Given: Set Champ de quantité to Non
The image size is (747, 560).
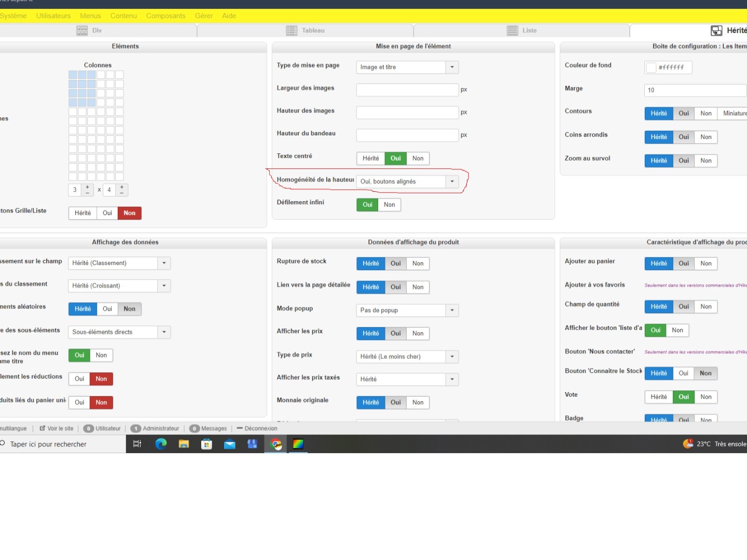Looking at the screenshot, I should coord(706,306).
